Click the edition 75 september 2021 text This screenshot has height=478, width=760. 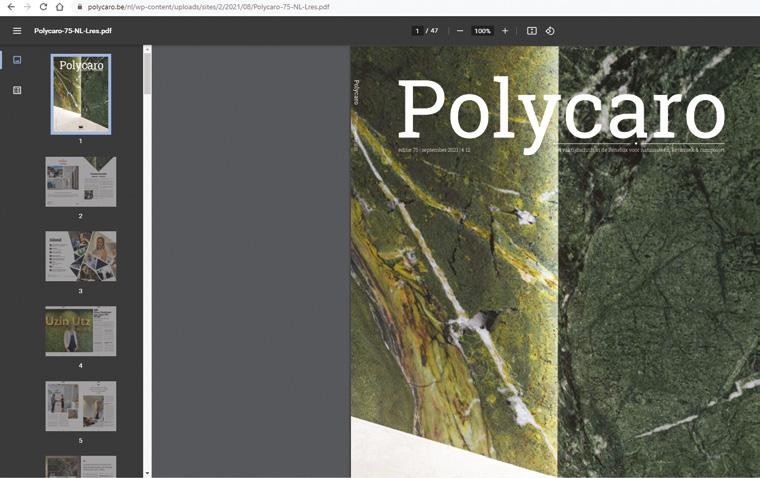coord(434,150)
